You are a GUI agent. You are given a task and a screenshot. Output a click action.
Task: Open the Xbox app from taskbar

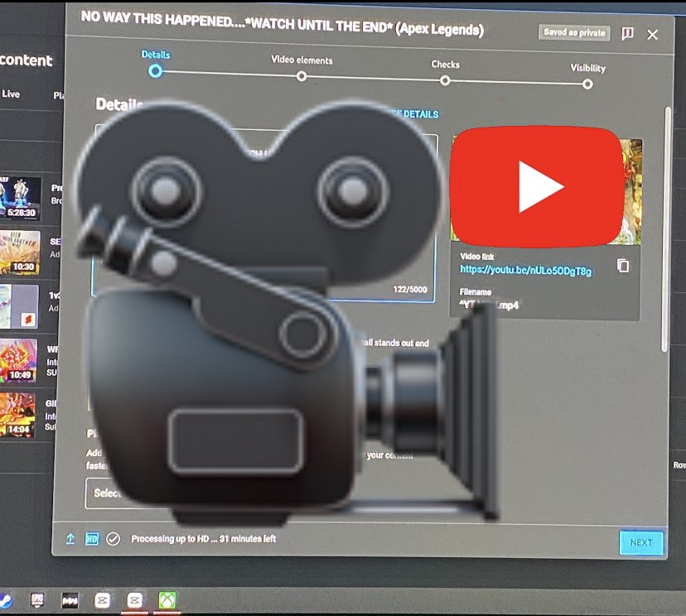pyautogui.click(x=167, y=600)
